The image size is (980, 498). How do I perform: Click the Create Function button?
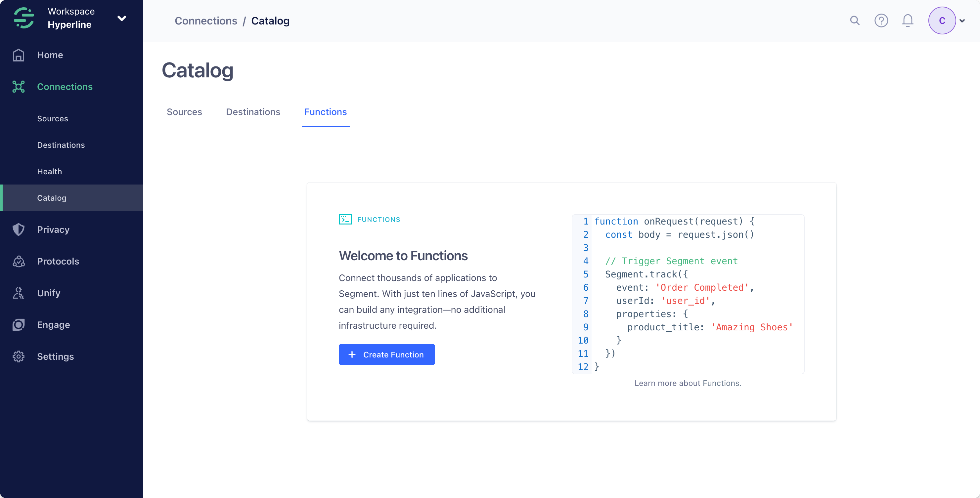click(387, 355)
